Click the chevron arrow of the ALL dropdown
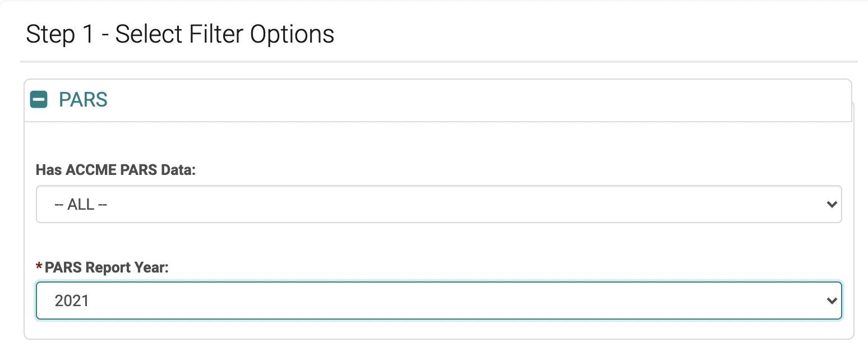The width and height of the screenshot is (868, 351). click(832, 205)
